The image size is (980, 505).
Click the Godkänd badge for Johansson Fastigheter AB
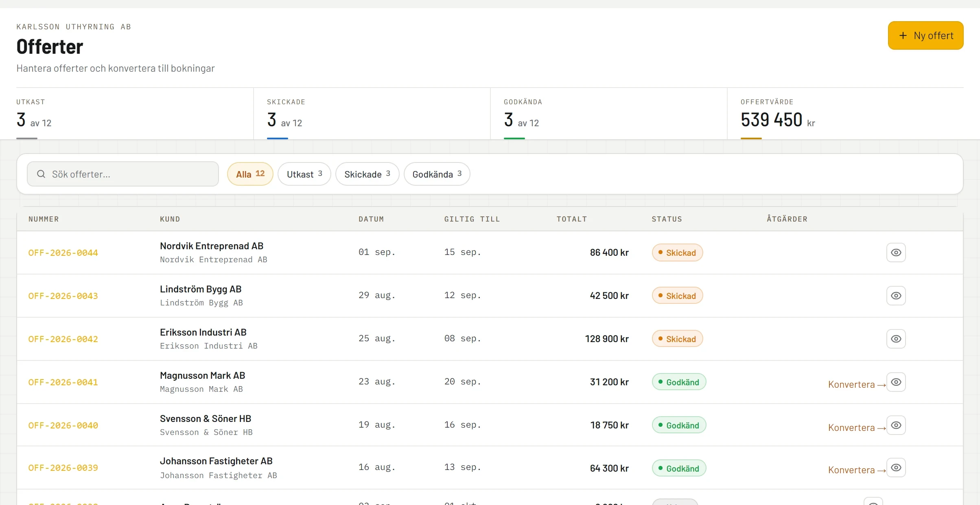679,468
